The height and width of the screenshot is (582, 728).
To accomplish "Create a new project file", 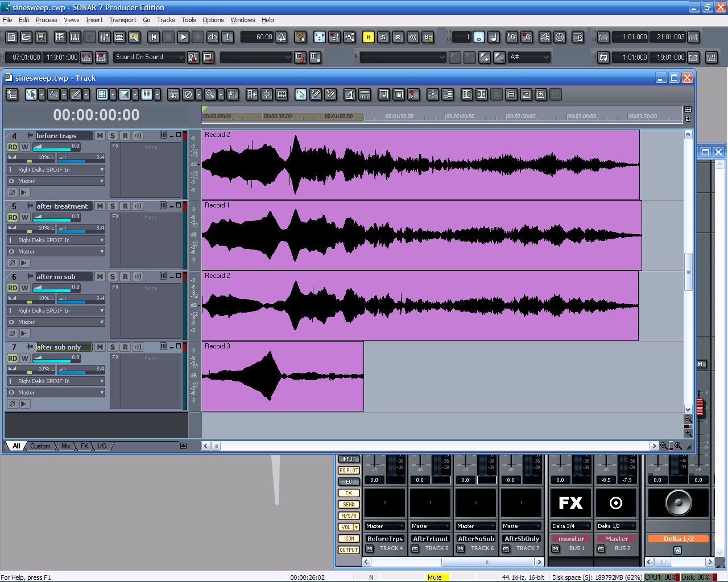I will (x=11, y=37).
